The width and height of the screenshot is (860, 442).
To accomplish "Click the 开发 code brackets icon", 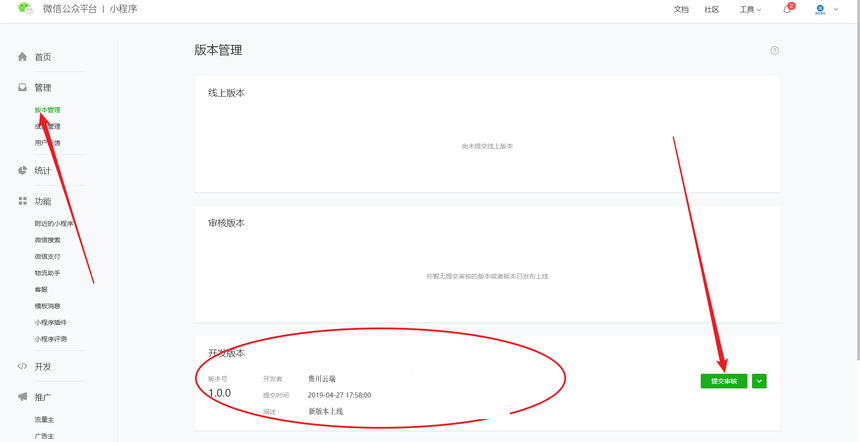I will click(22, 366).
